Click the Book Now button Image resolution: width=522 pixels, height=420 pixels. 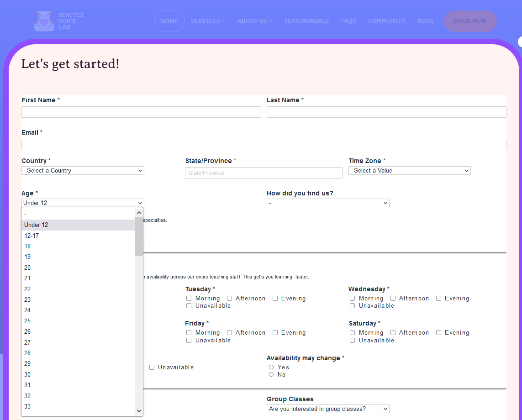470,21
